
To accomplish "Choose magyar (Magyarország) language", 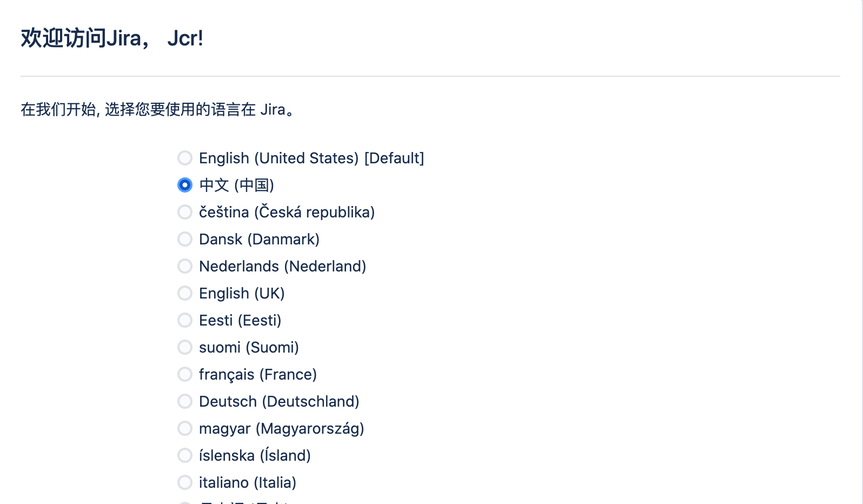I will tap(185, 428).
